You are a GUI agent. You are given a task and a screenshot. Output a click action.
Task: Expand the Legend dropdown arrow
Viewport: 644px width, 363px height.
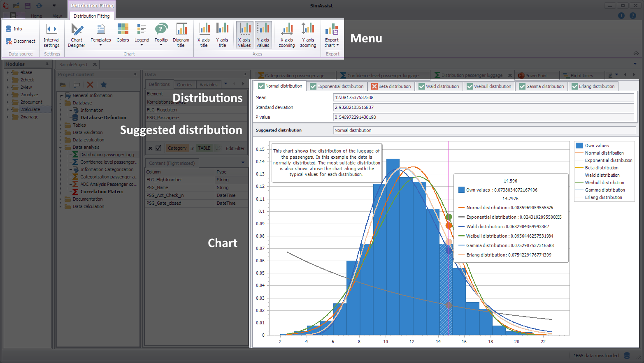pos(142,45)
